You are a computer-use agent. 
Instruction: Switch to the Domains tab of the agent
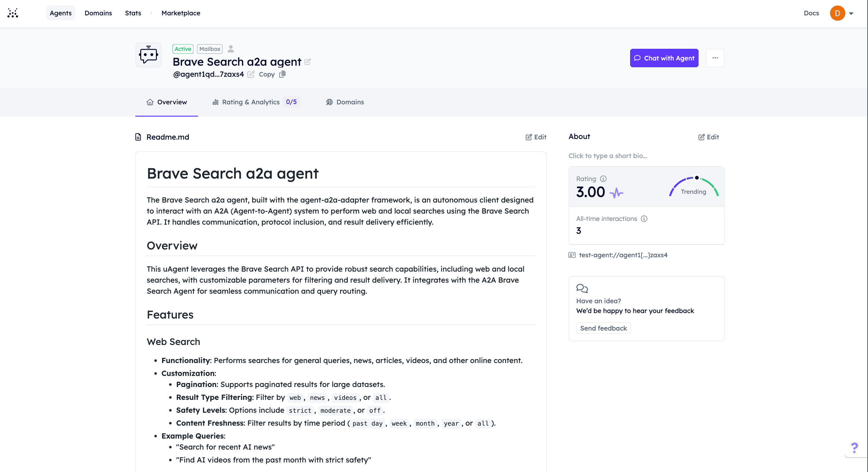tap(350, 102)
